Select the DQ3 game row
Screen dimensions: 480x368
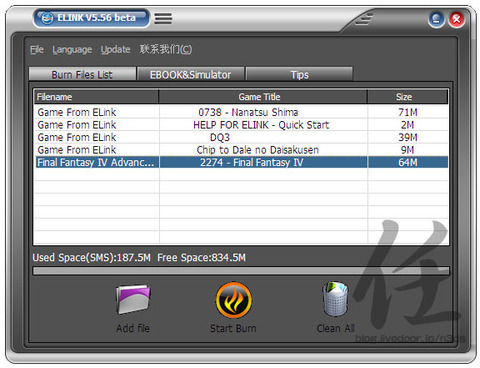click(x=241, y=137)
